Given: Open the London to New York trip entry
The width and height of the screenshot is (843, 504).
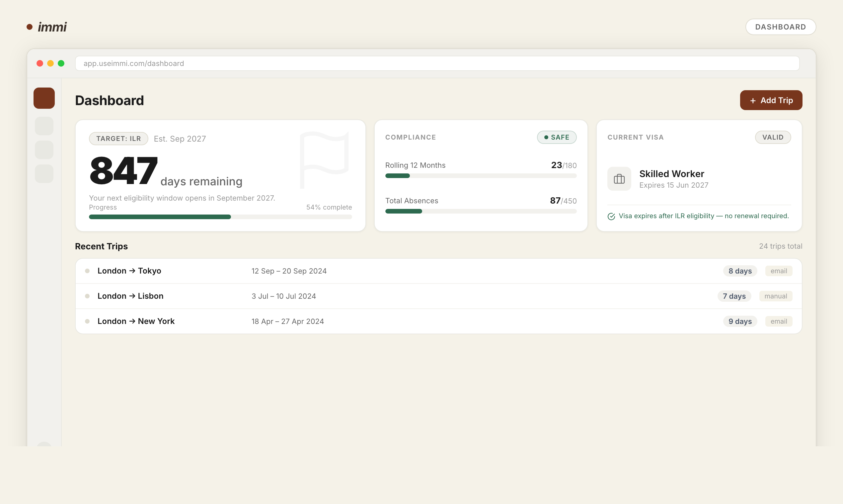Looking at the screenshot, I should [136, 321].
